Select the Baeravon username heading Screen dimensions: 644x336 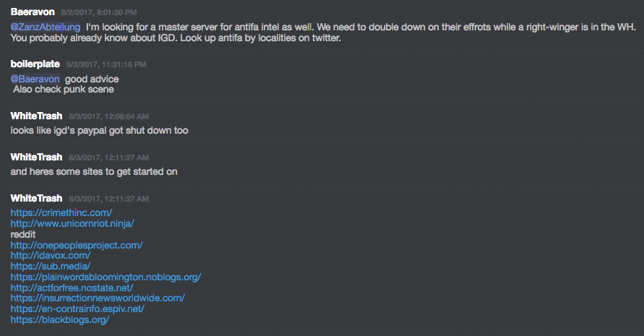[x=33, y=12]
